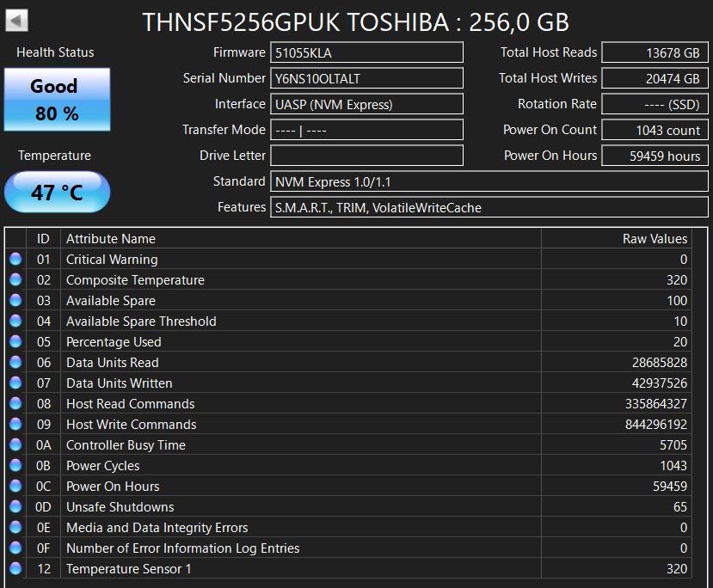Select the Available Spare attribute name

tap(111, 300)
